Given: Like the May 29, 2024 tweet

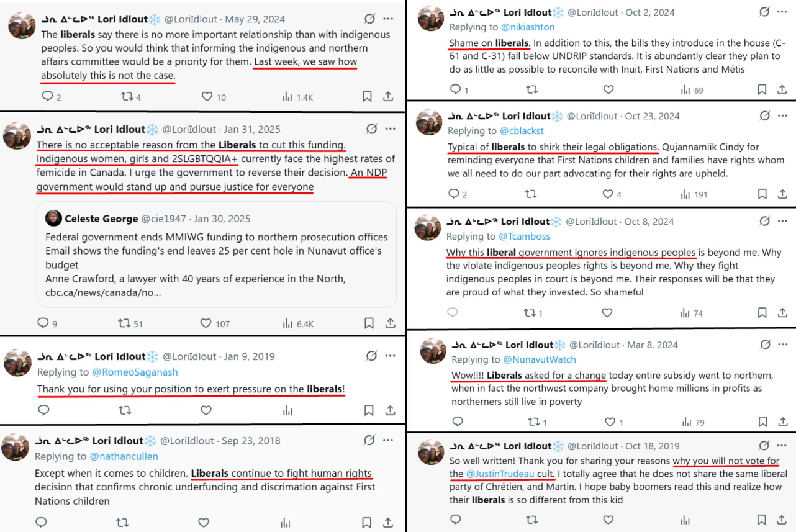Looking at the screenshot, I should [207, 96].
